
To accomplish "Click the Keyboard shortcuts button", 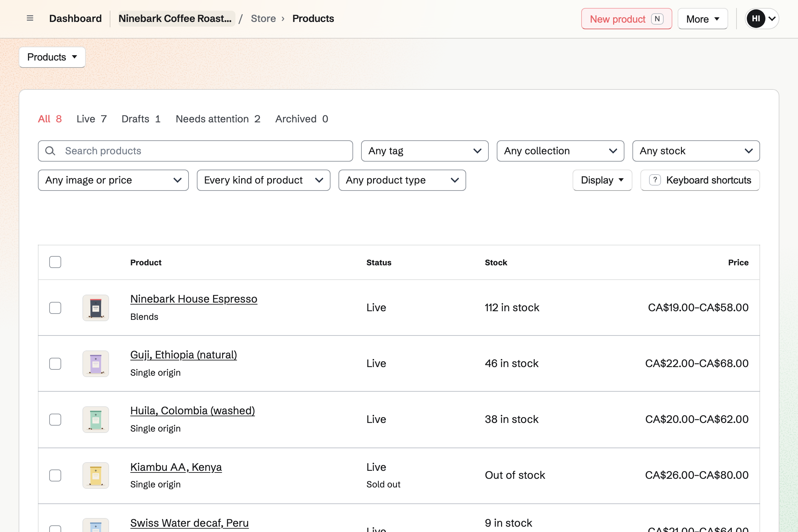I will (x=700, y=180).
